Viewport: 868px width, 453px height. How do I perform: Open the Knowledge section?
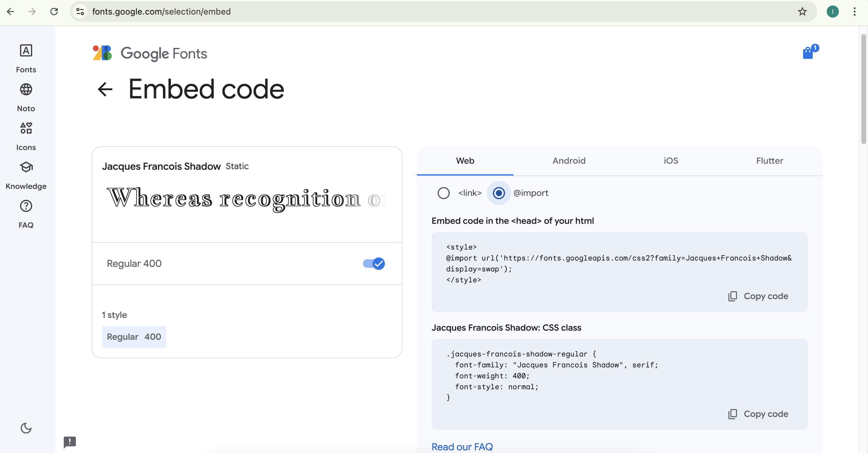click(26, 175)
